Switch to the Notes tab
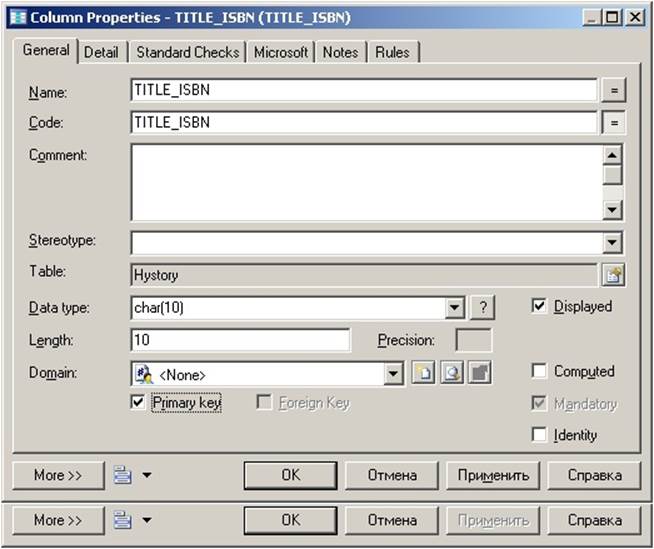 click(340, 53)
